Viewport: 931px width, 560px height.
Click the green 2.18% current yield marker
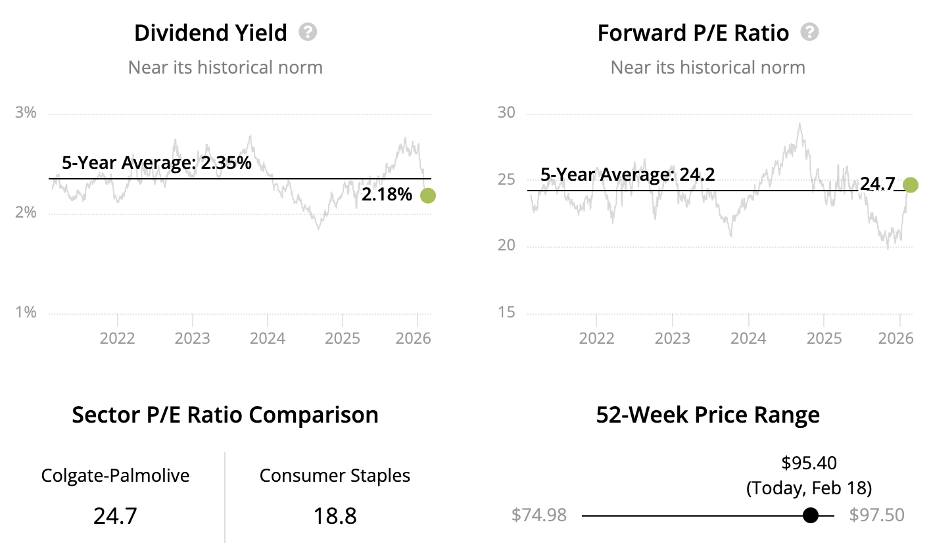click(427, 195)
